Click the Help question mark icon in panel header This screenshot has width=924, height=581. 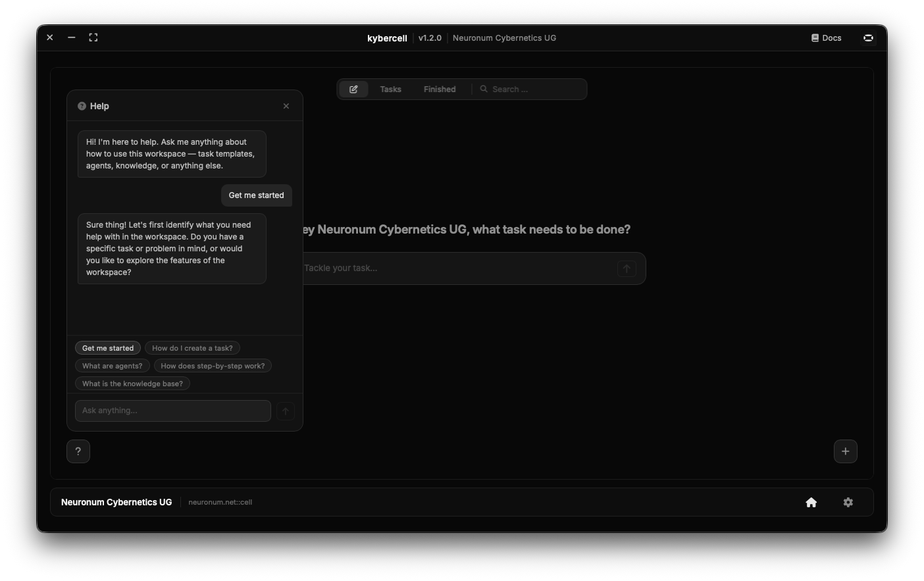(x=82, y=106)
